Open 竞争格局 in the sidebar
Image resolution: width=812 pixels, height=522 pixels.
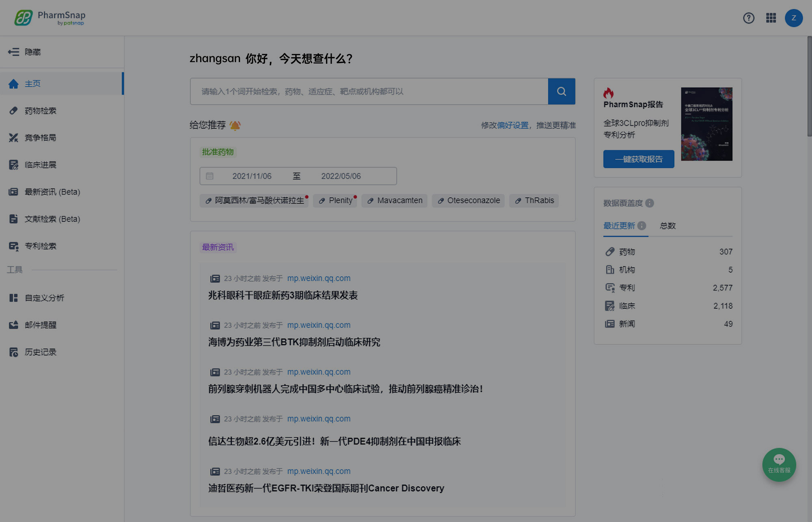tap(40, 138)
